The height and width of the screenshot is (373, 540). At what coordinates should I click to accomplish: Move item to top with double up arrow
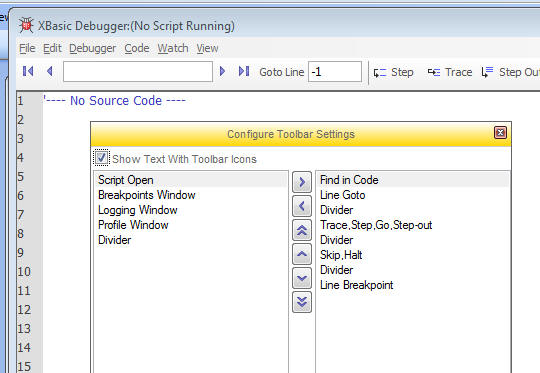click(302, 230)
